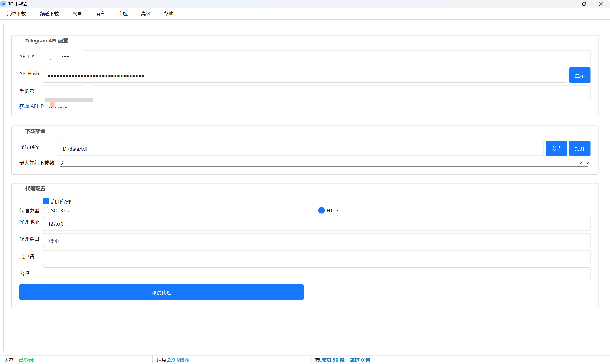Click the 保存路径 input field
This screenshot has height=364, width=610.
(300, 149)
